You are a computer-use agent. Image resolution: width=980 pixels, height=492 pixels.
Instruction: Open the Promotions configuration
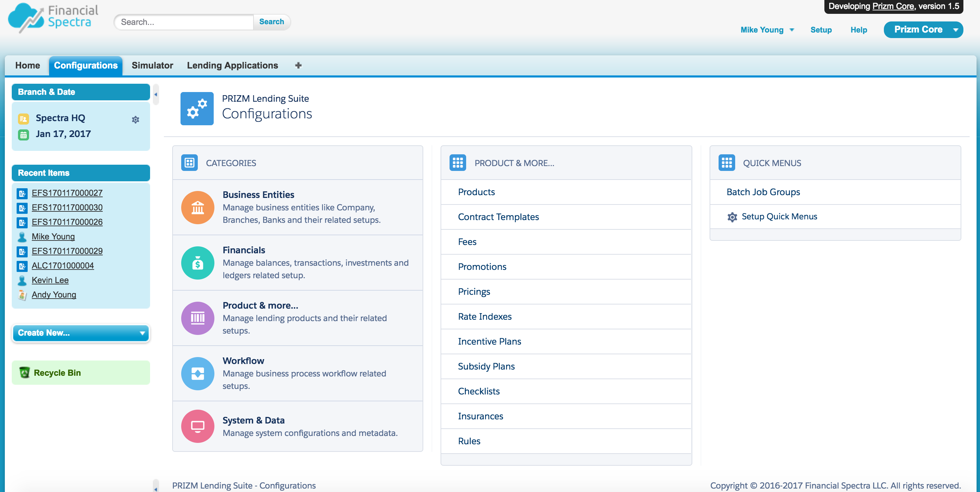tap(482, 267)
